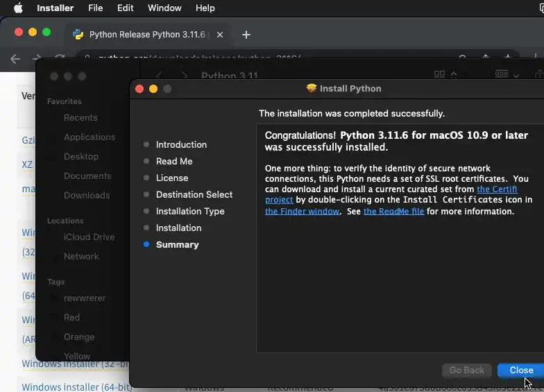Click the browser window green zoom button
The image size is (544, 392).
(x=46, y=32)
